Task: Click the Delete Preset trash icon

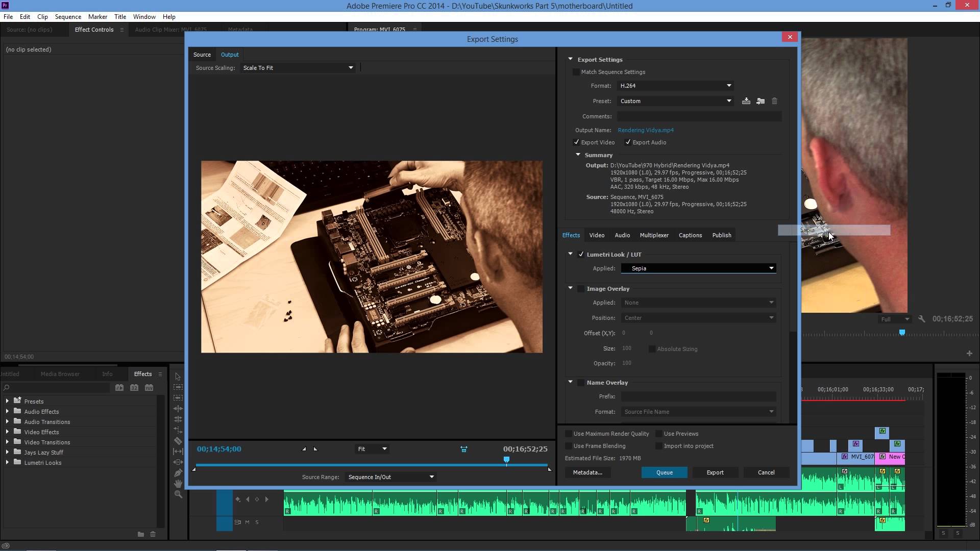Action: (774, 101)
